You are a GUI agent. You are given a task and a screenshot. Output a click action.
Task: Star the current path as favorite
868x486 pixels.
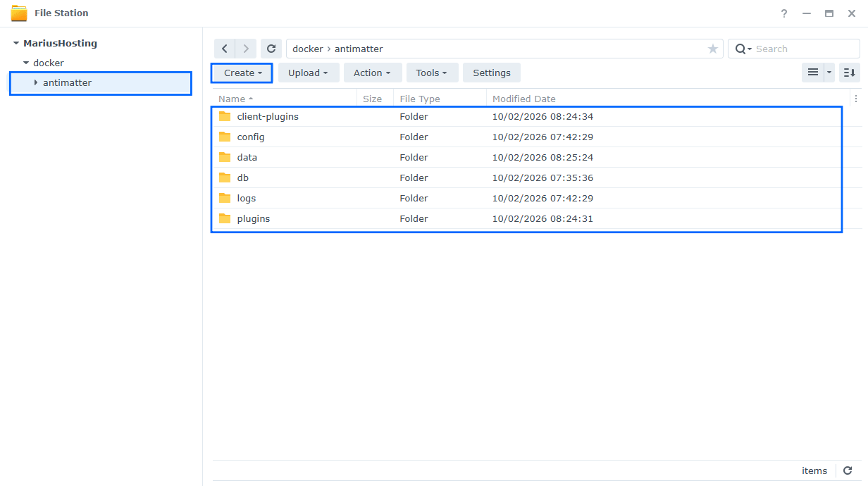click(x=713, y=49)
